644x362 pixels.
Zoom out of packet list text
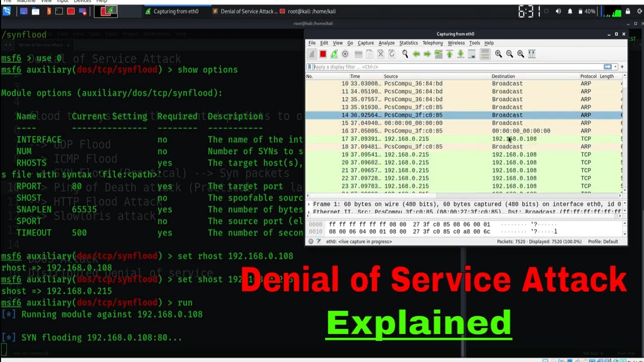point(509,54)
